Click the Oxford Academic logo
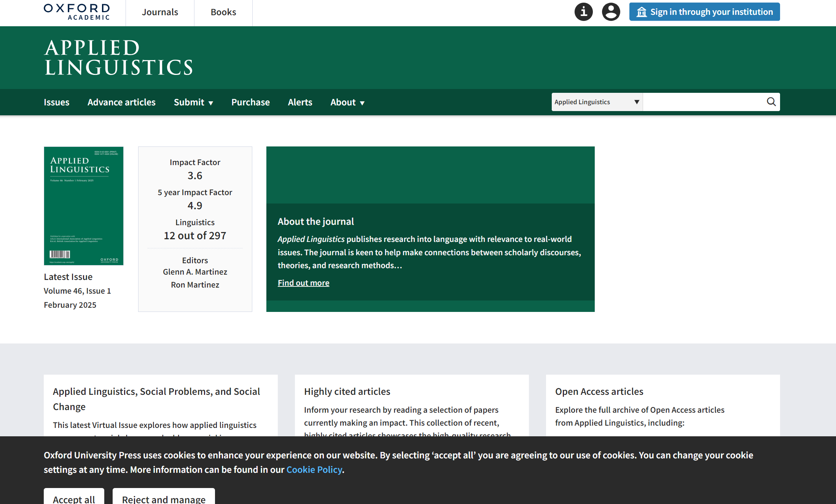This screenshot has width=836, height=504. point(77,12)
